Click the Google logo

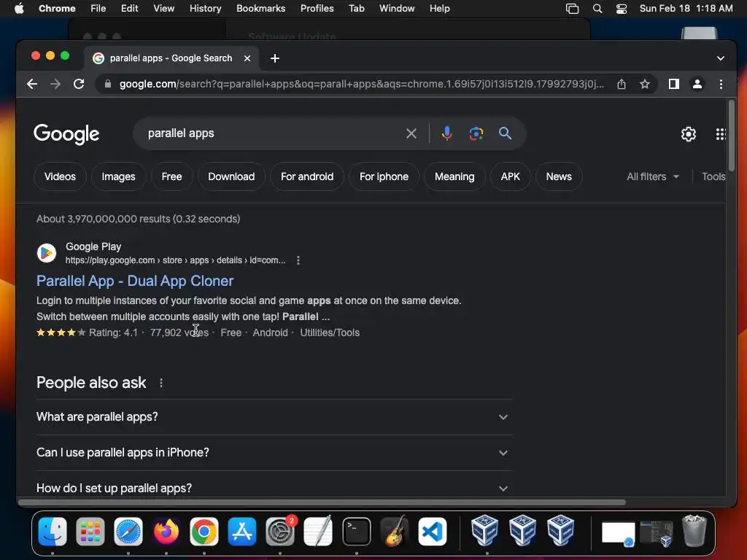pos(66,134)
